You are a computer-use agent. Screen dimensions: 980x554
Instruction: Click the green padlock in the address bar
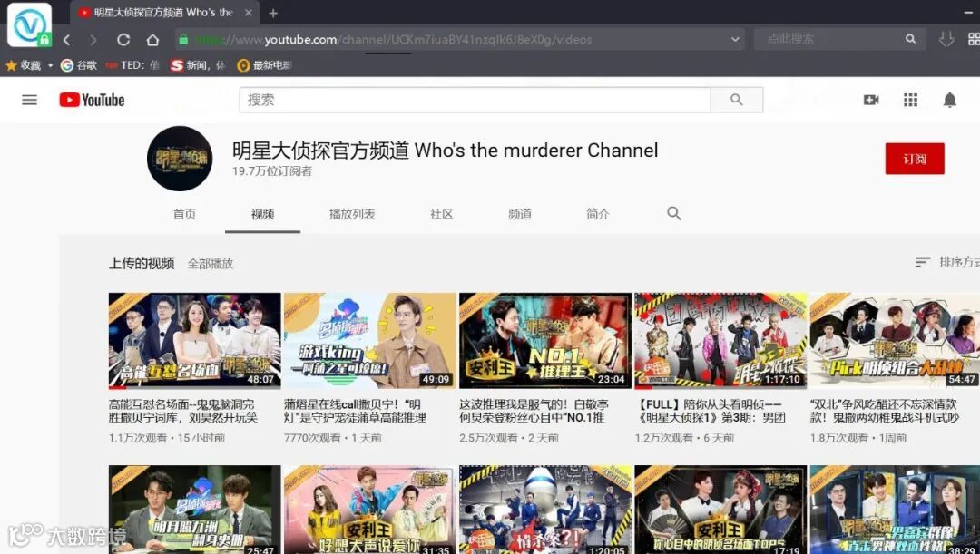[x=183, y=39]
